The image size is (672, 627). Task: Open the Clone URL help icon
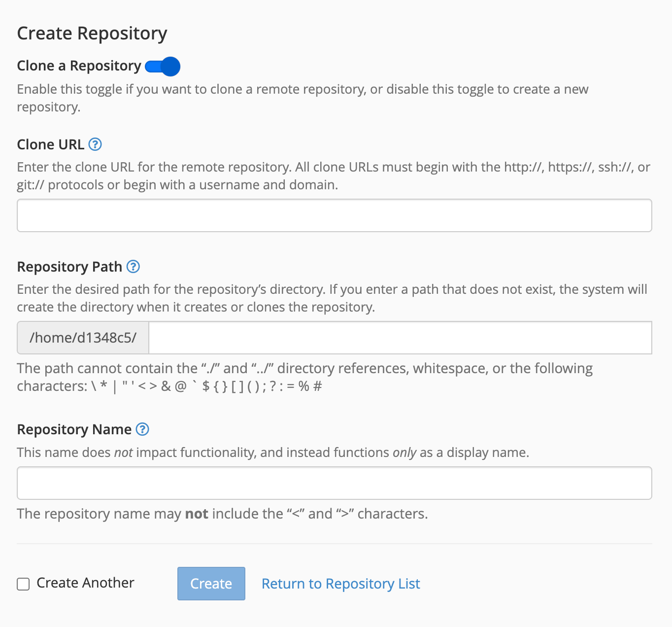[95, 144]
